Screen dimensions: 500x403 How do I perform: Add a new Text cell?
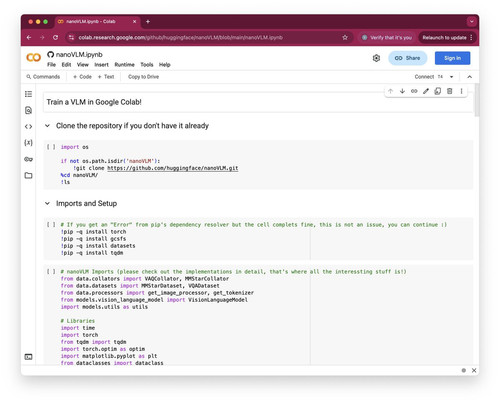click(106, 77)
